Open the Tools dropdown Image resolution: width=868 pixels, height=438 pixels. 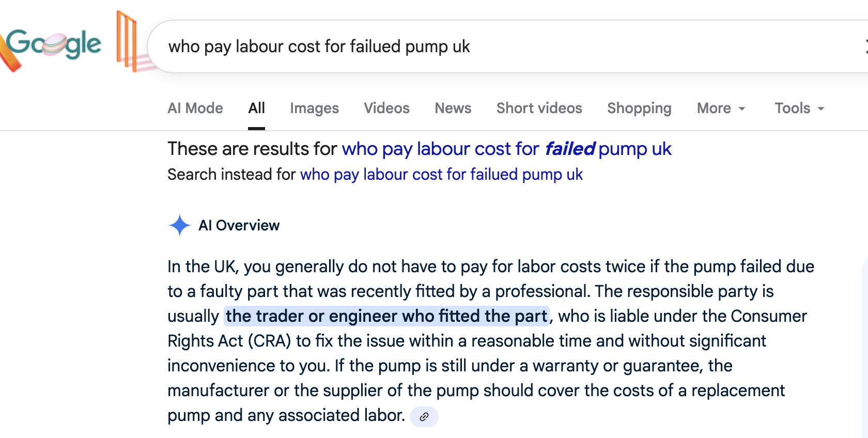[x=799, y=108]
